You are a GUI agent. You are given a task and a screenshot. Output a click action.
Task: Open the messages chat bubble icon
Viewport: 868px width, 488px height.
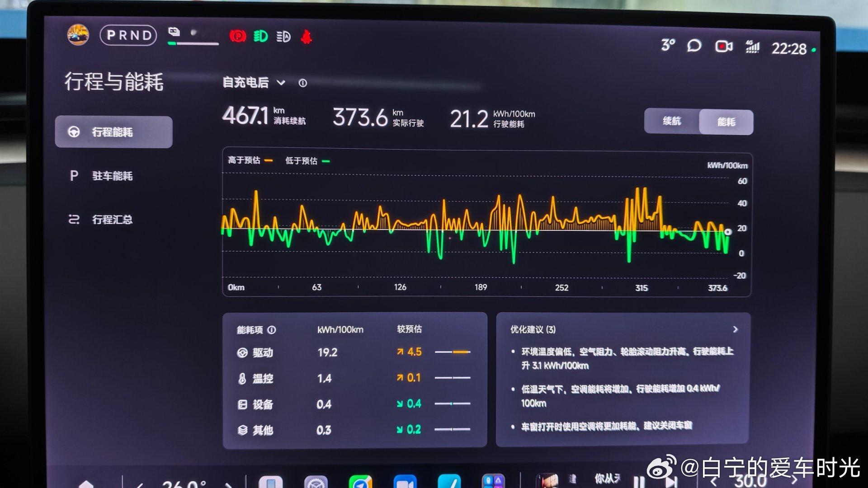click(x=694, y=46)
